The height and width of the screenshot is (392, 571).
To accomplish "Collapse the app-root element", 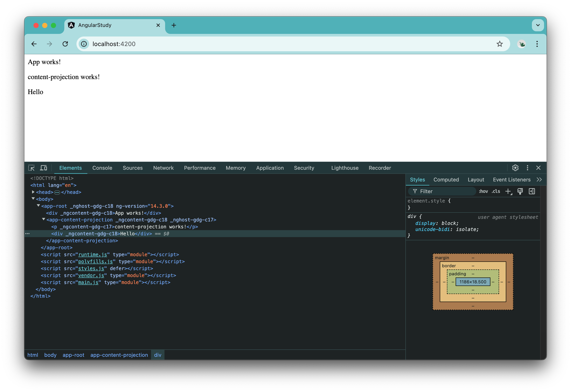I will click(38, 206).
